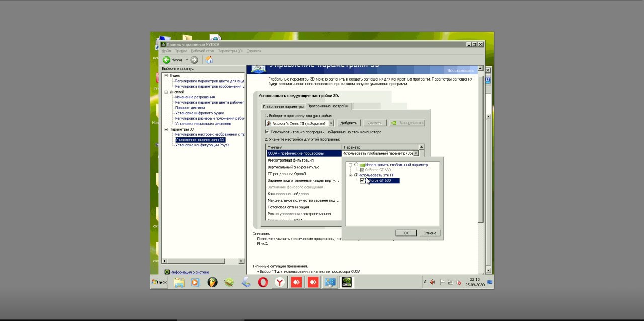Launch Yandex browser from taskbar
644x321 pixels.
pyautogui.click(x=279, y=282)
